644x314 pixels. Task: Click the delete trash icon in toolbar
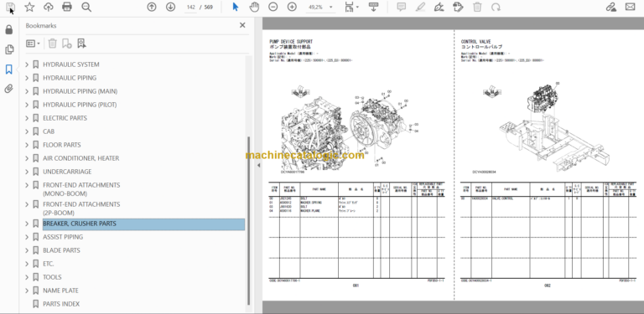click(x=477, y=7)
